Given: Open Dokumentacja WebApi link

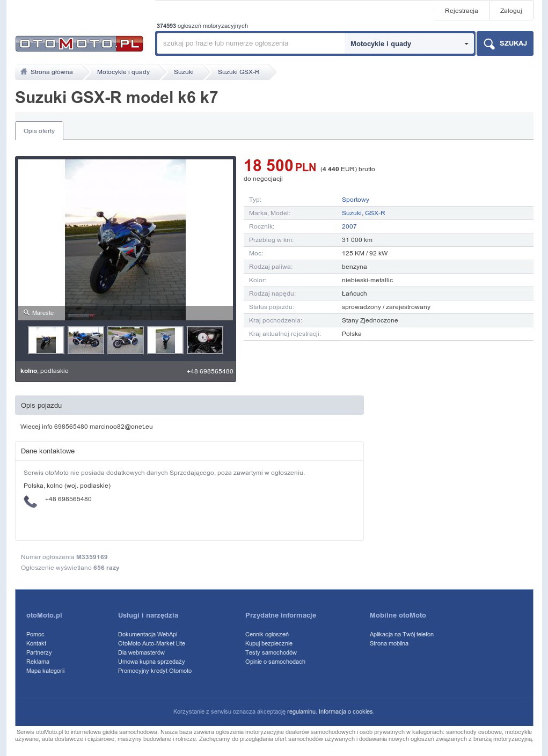Looking at the screenshot, I should tap(148, 634).
